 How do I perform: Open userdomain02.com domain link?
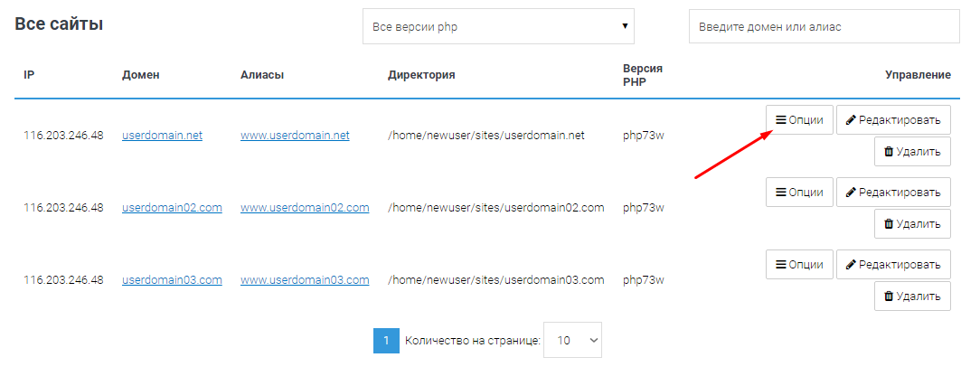[172, 208]
